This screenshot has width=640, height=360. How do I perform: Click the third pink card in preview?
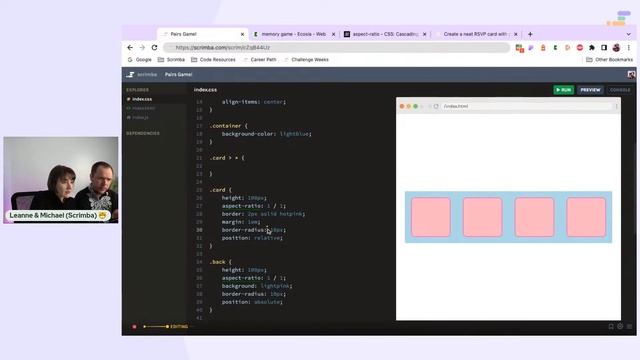pos(534,217)
